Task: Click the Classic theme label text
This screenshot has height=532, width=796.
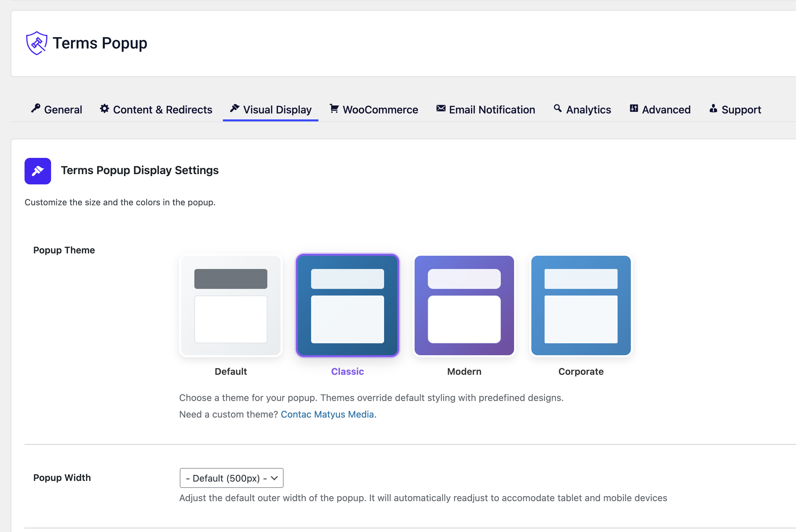Action: click(348, 371)
